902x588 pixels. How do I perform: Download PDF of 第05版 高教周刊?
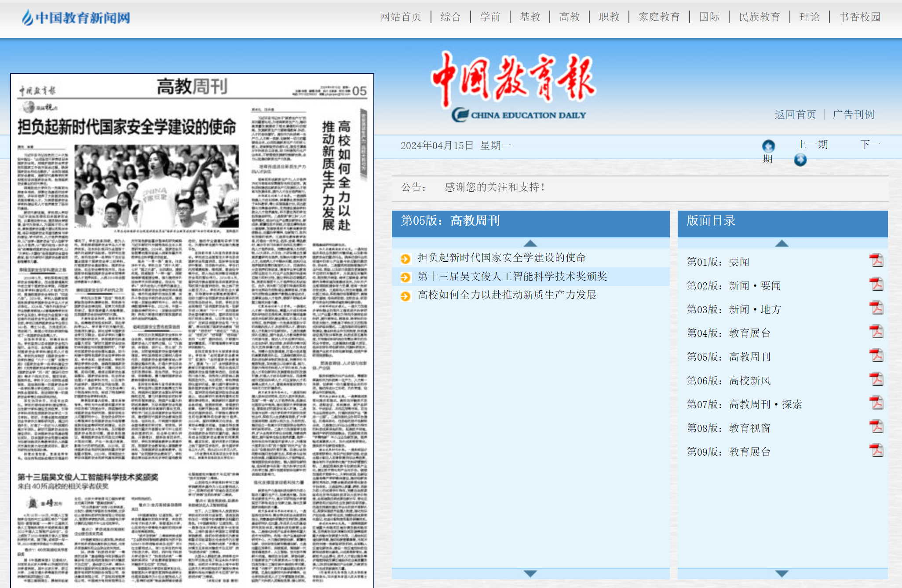coord(876,356)
